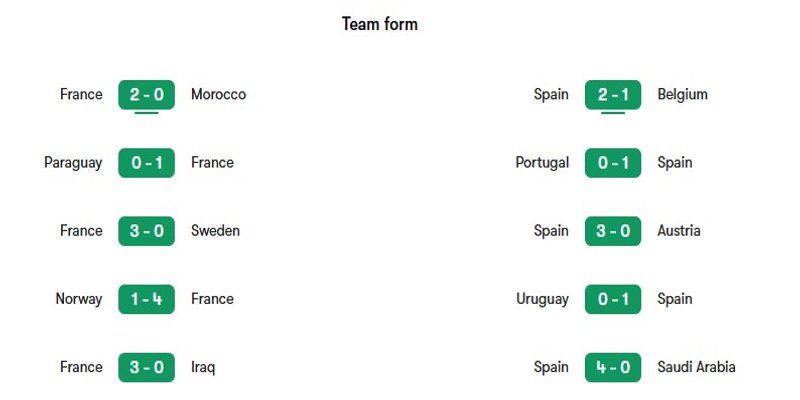The width and height of the screenshot is (800, 400).
Task: Open the France 3 - 0 Iraq score badge
Action: pyautogui.click(x=146, y=367)
